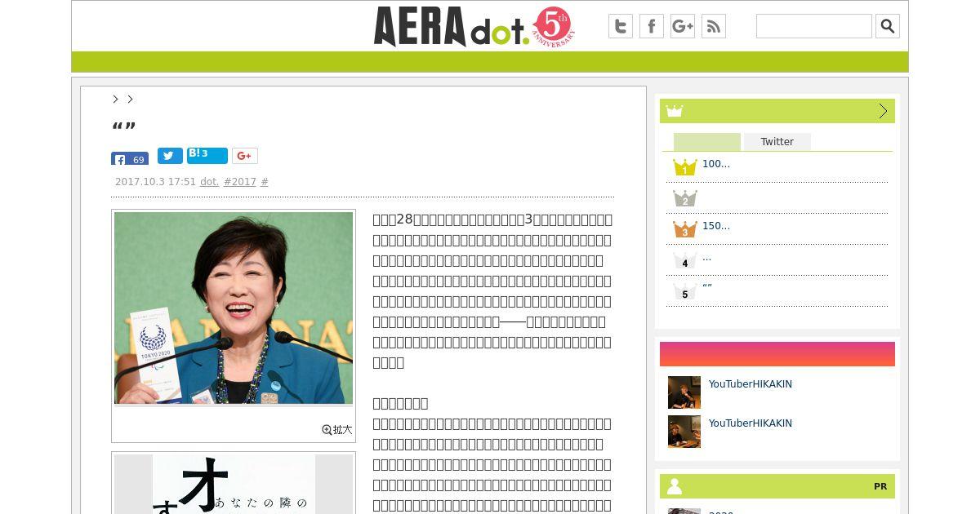The width and height of the screenshot is (980, 514).
Task: Open the RSS feed icon
Action: pos(714,26)
